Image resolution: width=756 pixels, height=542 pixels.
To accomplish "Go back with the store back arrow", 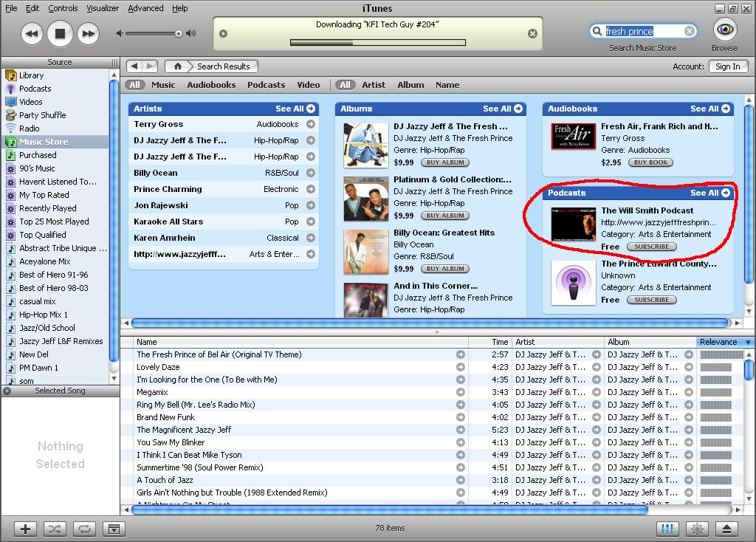I will pos(134,66).
